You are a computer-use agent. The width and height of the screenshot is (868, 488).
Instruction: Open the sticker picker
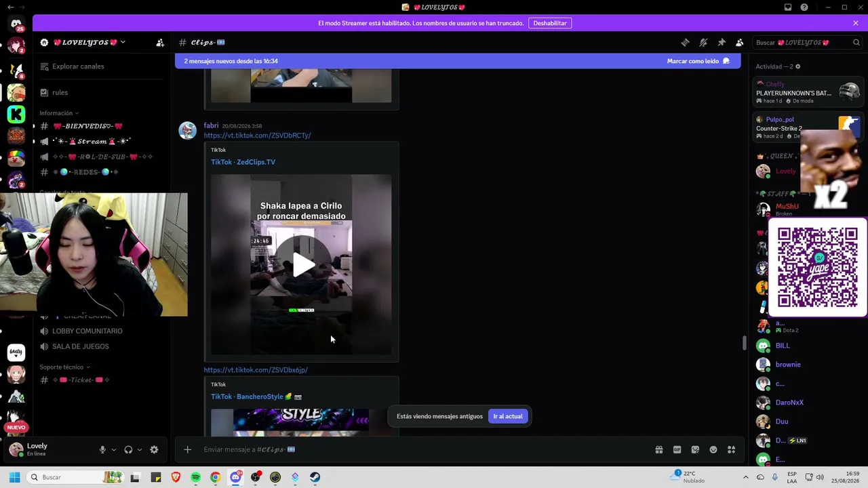[695, 449]
